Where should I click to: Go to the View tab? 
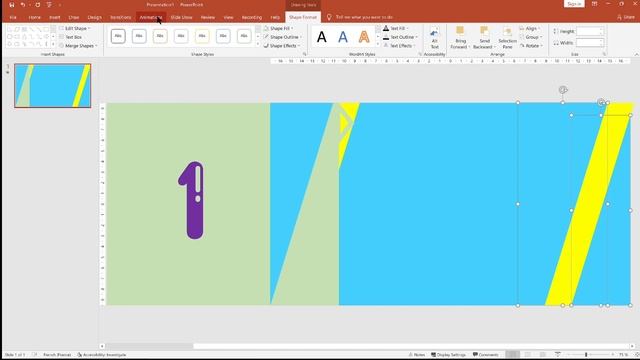[x=228, y=18]
